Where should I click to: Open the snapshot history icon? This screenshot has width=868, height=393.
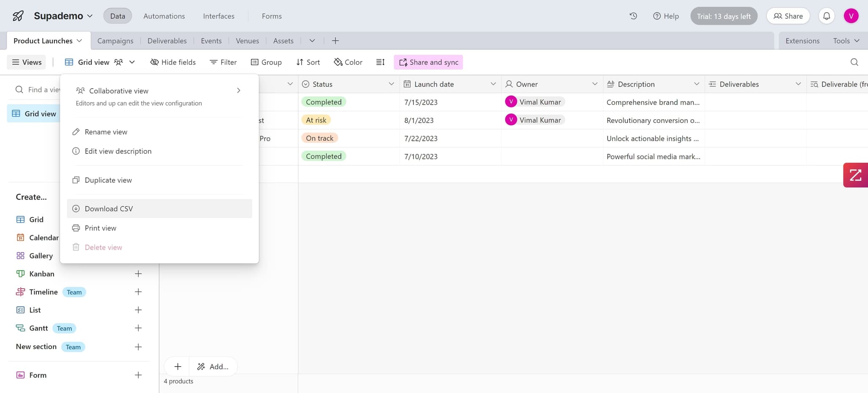click(633, 16)
